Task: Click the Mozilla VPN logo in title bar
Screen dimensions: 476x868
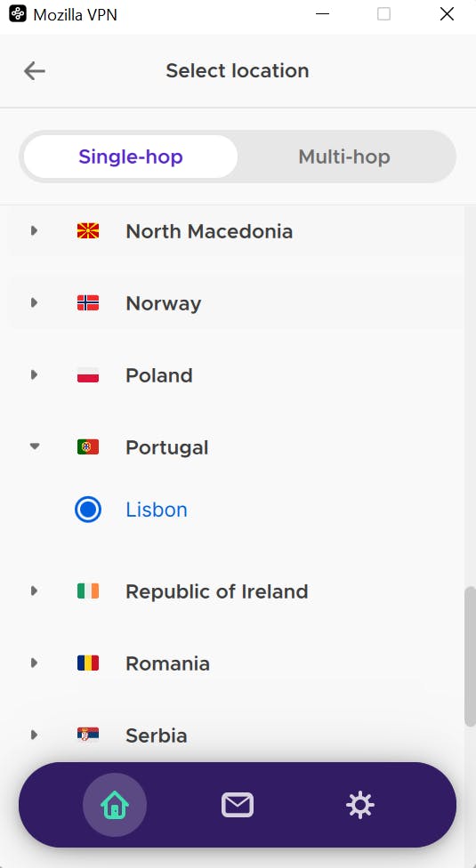Action: [x=18, y=14]
